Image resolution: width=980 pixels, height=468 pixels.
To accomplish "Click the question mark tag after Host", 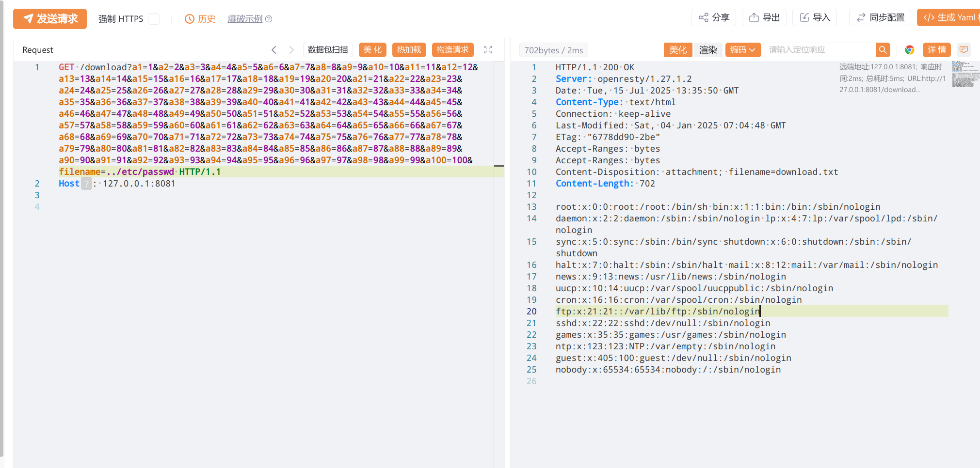I will coord(86,184).
